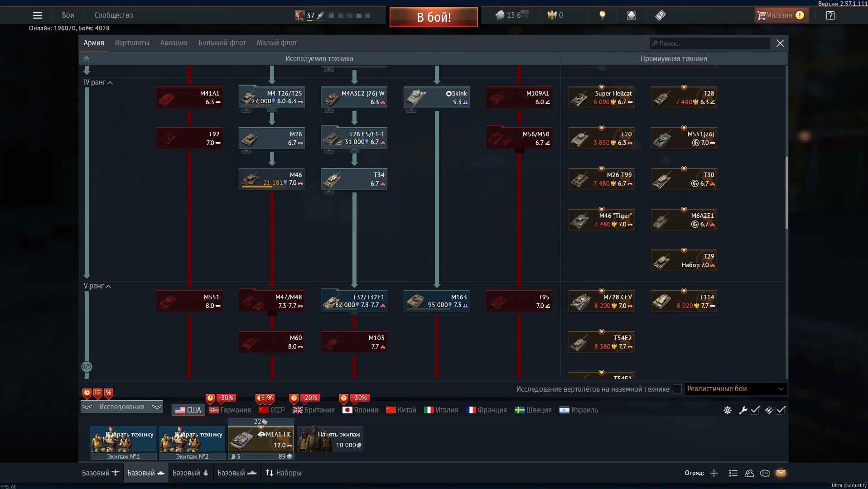Select the M163 vehicle icon
The width and height of the screenshot is (868, 489).
[x=437, y=301]
